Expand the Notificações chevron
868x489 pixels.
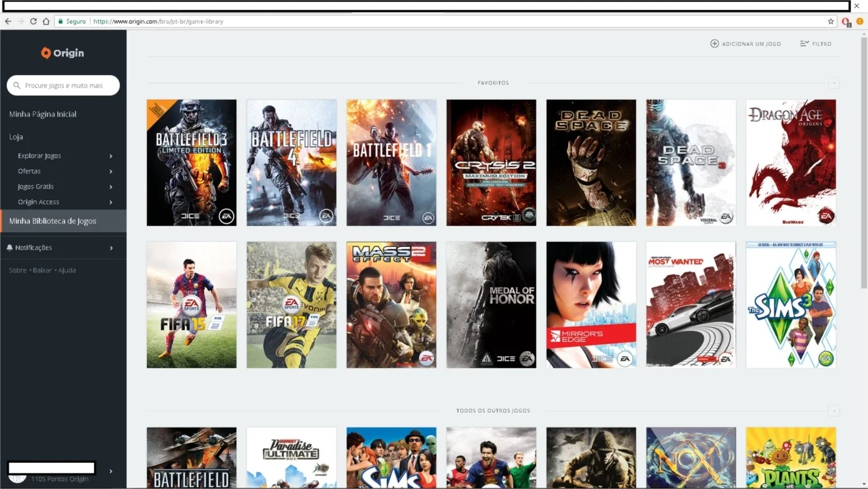click(x=111, y=248)
